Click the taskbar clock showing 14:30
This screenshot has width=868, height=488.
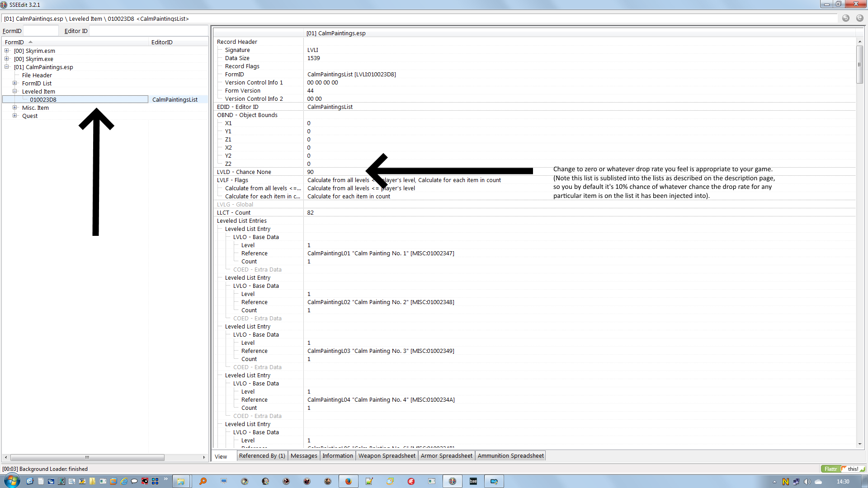[843, 482]
